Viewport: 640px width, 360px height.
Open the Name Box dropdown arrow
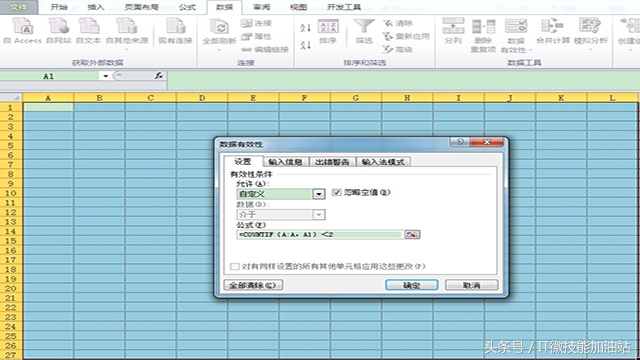point(105,76)
